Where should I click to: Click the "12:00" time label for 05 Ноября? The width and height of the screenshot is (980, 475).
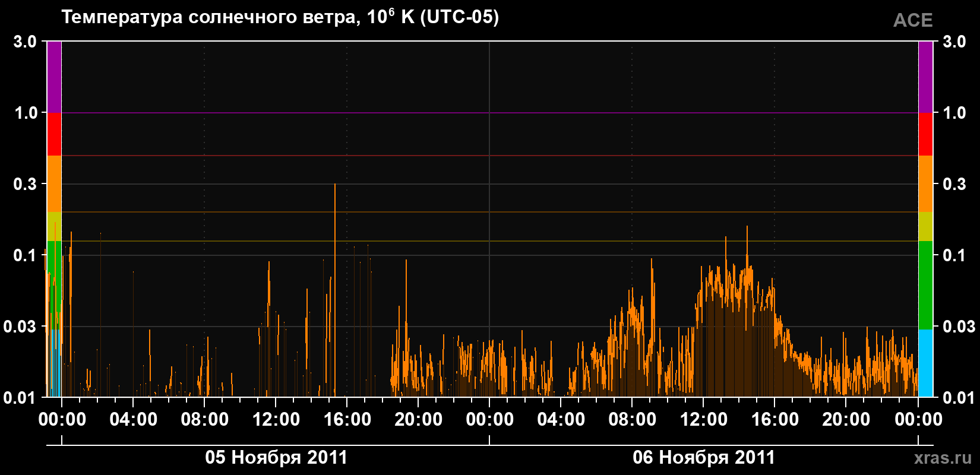(x=276, y=420)
